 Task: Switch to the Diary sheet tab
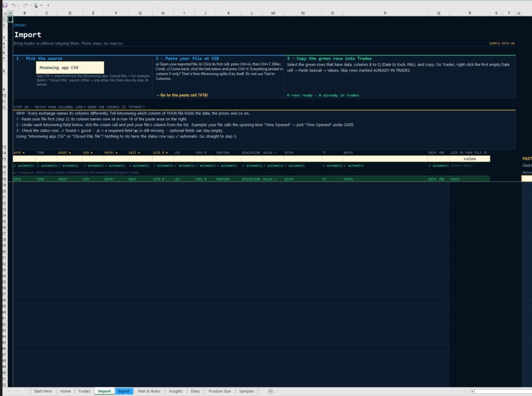(x=195, y=391)
